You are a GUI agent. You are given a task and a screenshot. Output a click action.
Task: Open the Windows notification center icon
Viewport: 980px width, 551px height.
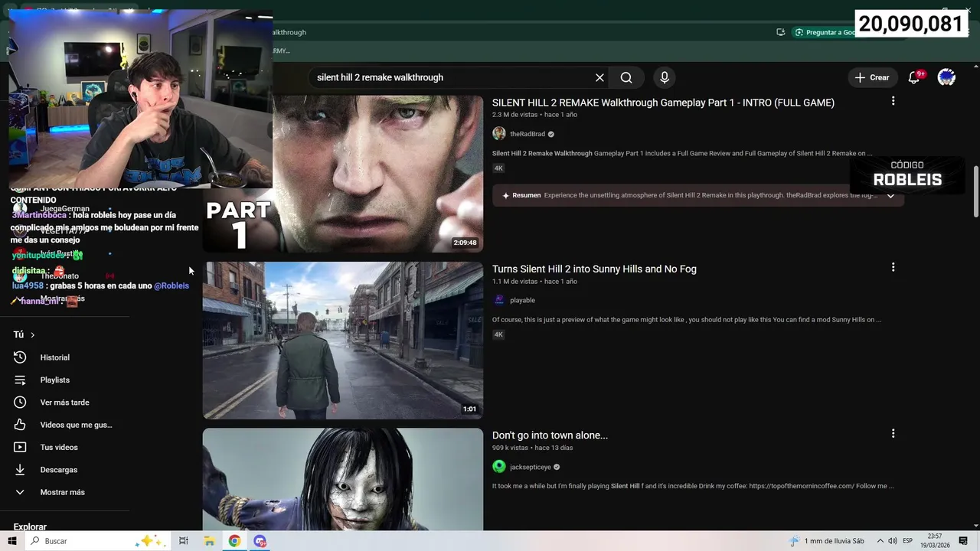point(963,541)
